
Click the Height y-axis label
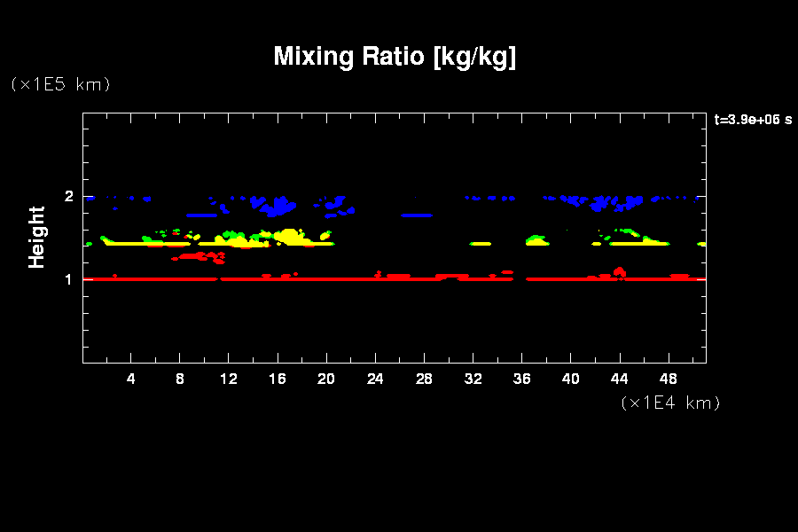pos(37,237)
